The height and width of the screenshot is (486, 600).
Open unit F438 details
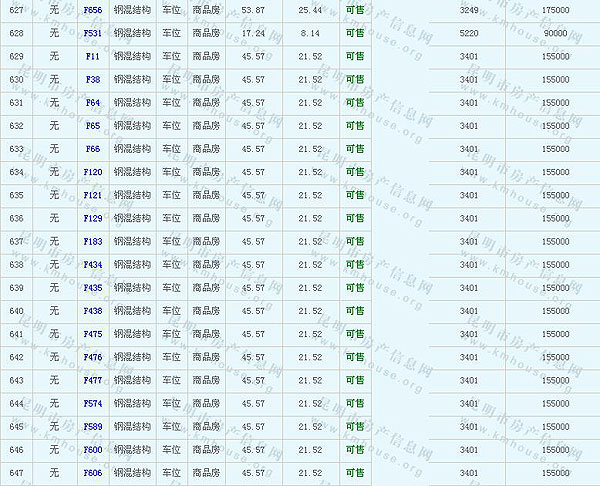[x=93, y=311]
